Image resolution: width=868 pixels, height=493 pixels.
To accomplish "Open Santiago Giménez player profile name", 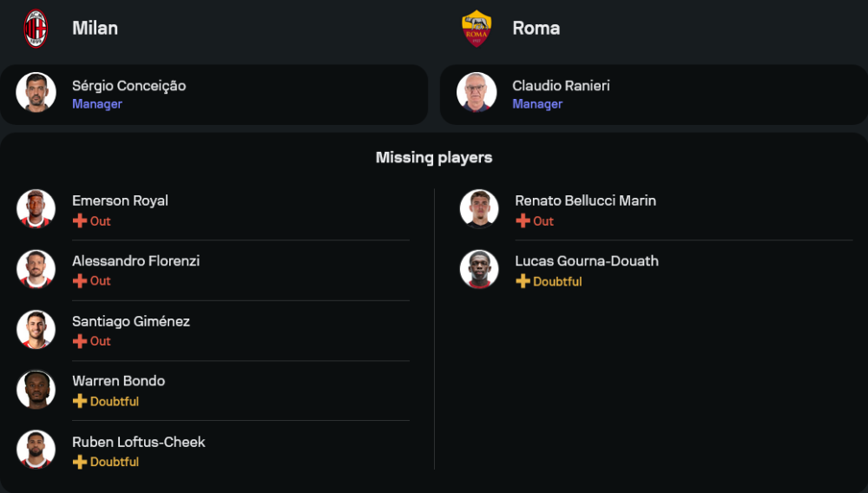I will coord(130,321).
